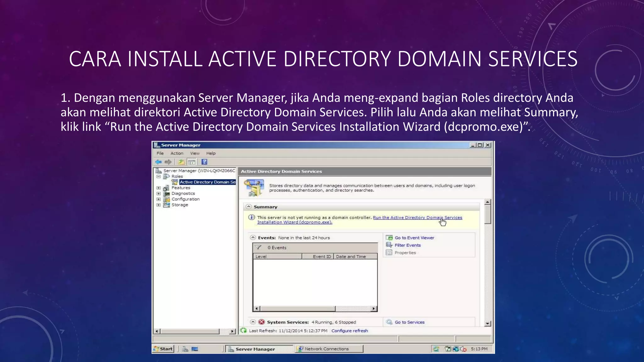This screenshot has height=362, width=644.
Task: Click the 5:13 PM taskbar clock
Action: (x=479, y=349)
